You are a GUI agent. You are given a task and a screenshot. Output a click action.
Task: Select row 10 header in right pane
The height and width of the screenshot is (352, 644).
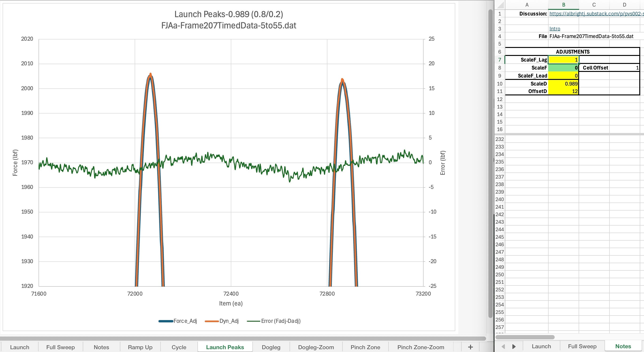(499, 84)
